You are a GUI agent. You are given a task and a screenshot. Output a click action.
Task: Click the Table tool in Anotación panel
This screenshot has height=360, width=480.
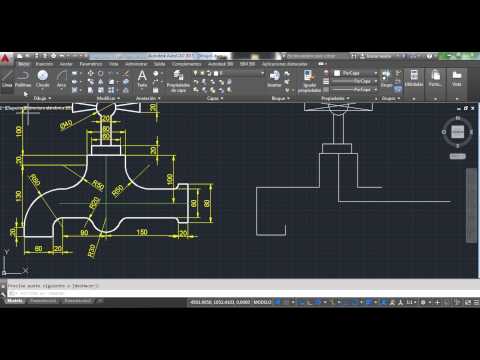(x=156, y=90)
